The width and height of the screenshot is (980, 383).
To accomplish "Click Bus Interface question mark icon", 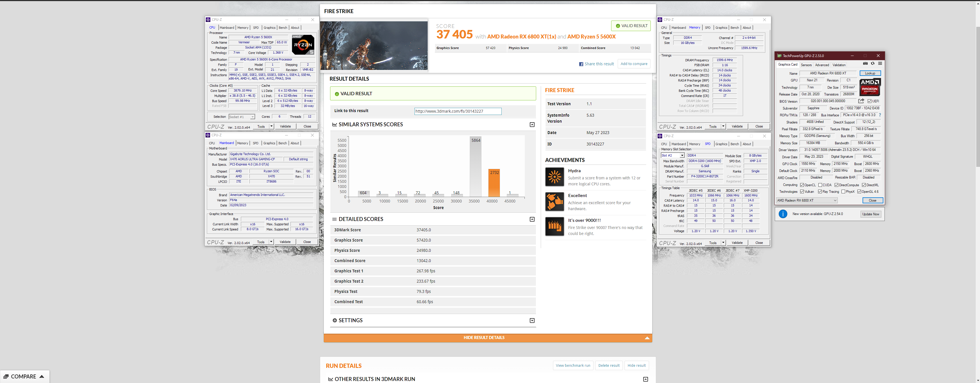I will 880,115.
